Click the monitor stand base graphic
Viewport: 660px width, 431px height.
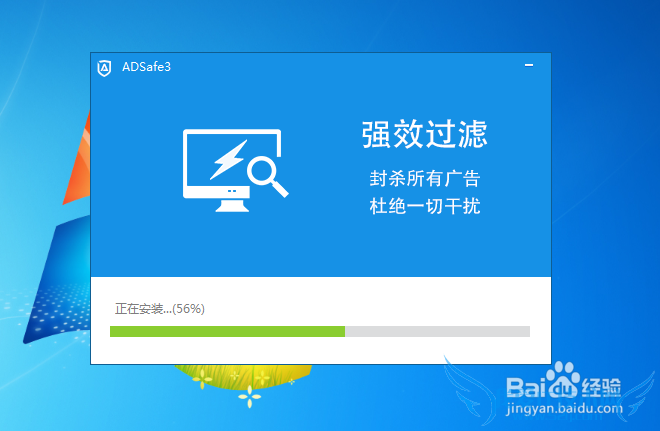232,205
